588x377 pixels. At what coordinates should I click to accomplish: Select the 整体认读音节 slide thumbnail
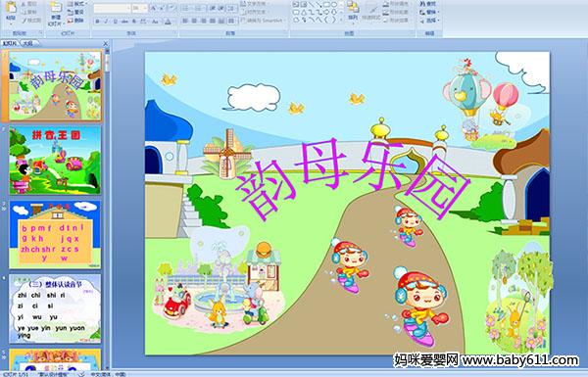(55, 308)
